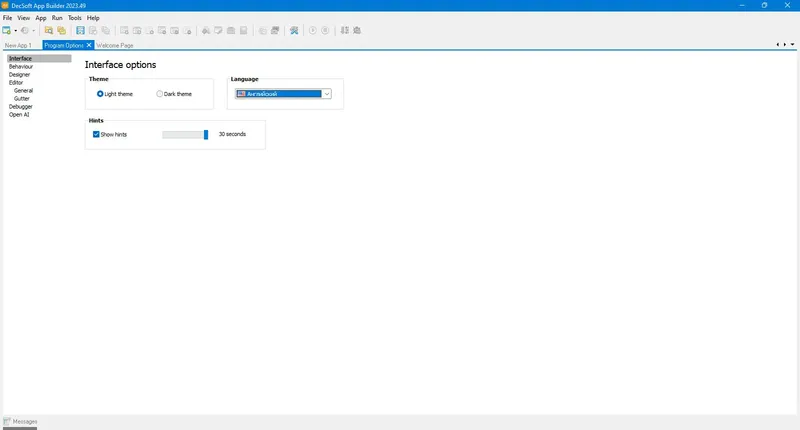Open the Tools menu
This screenshot has width=800, height=430.
click(74, 18)
